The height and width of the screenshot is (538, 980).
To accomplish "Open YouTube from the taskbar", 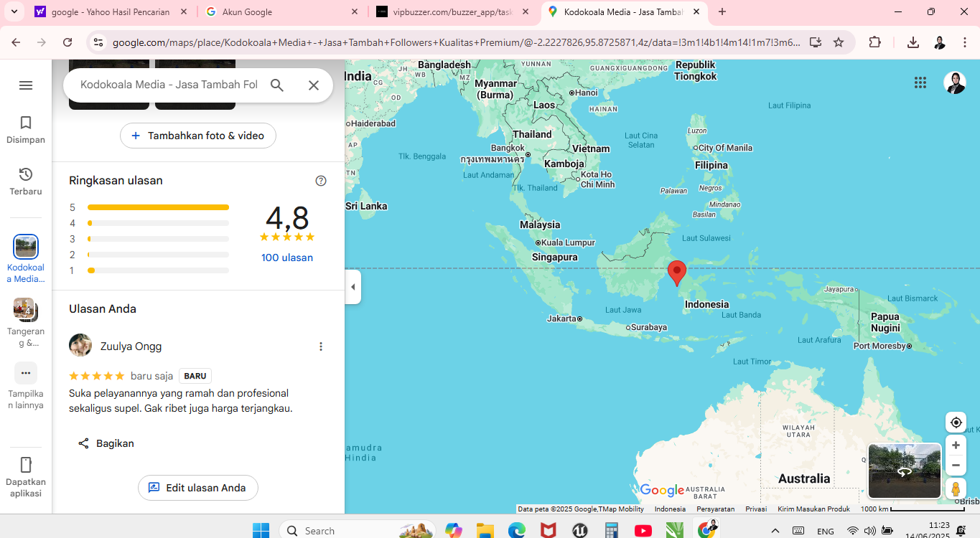I will [x=643, y=531].
